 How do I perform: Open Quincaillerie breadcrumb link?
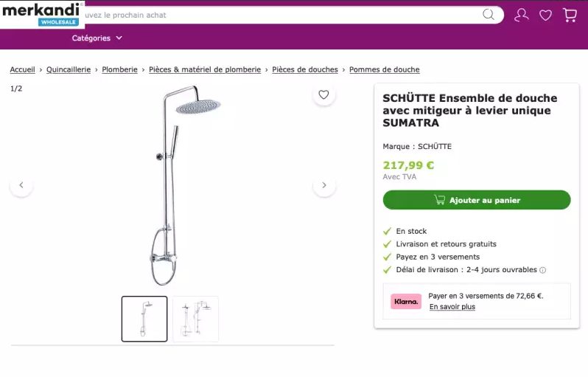coord(69,69)
